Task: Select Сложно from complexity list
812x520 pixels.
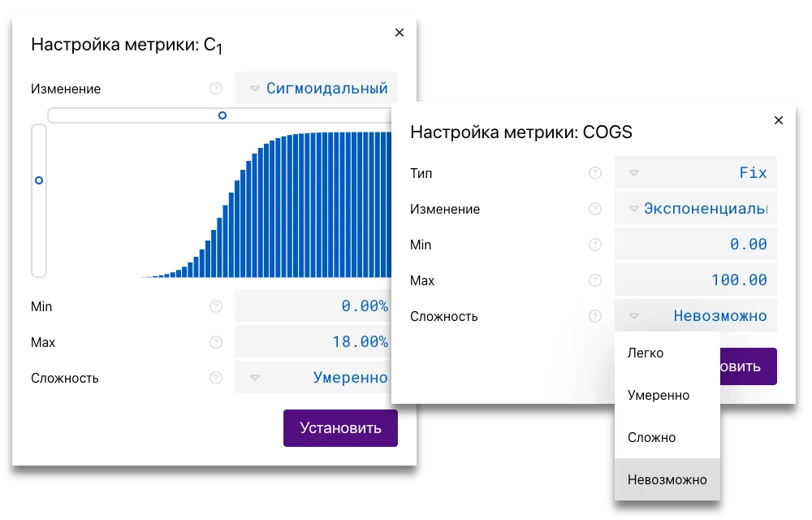Action: click(x=667, y=438)
